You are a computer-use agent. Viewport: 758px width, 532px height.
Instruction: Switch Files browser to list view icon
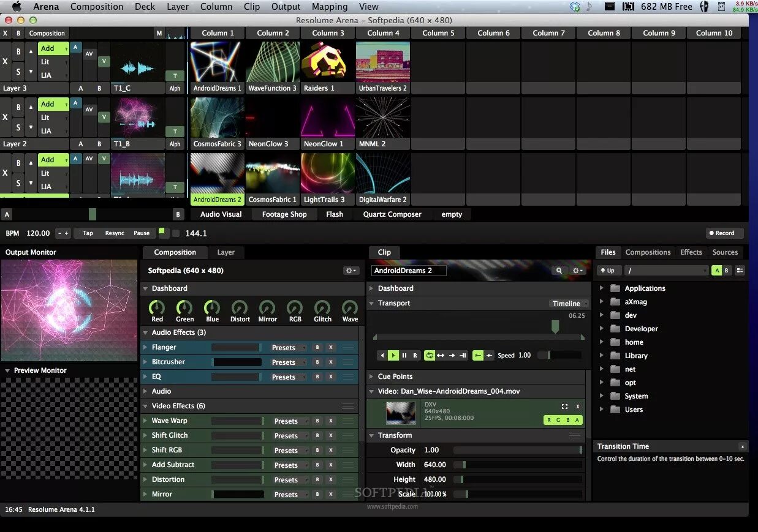740,271
